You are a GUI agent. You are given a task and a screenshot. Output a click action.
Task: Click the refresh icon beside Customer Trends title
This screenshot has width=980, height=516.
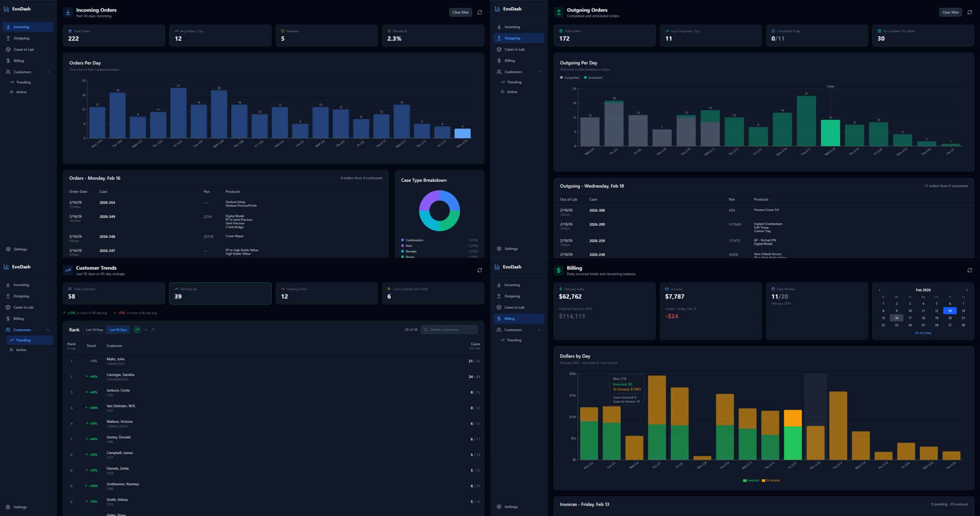tap(479, 270)
